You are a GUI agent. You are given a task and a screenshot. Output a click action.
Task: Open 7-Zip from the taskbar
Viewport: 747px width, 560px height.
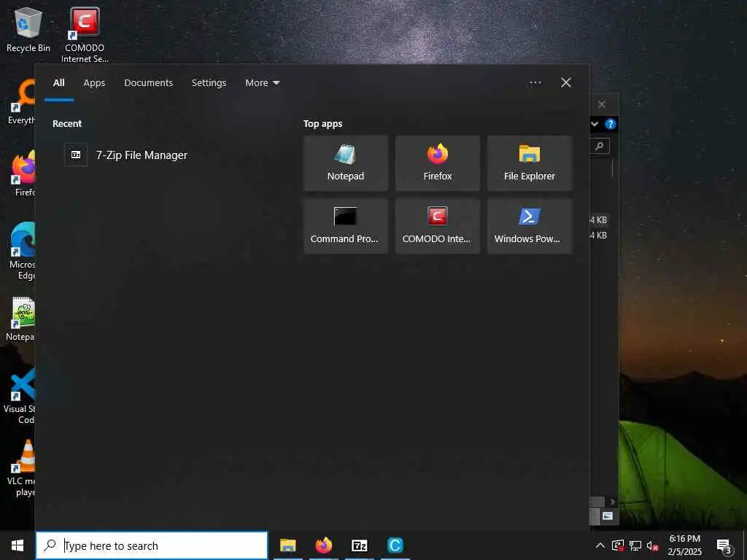coord(359,545)
